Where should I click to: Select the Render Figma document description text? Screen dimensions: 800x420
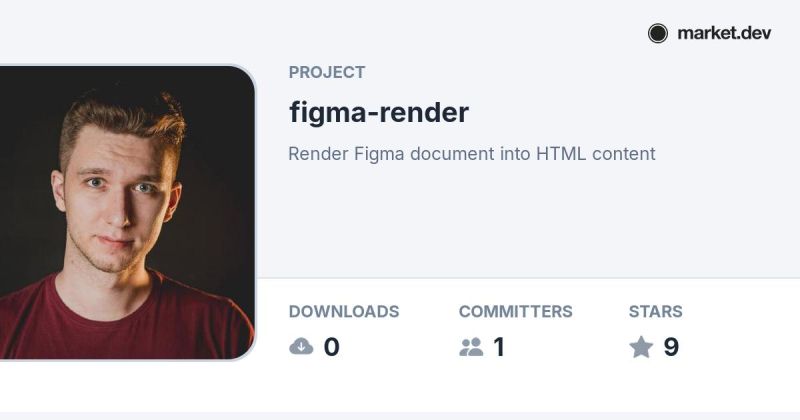pyautogui.click(x=472, y=154)
